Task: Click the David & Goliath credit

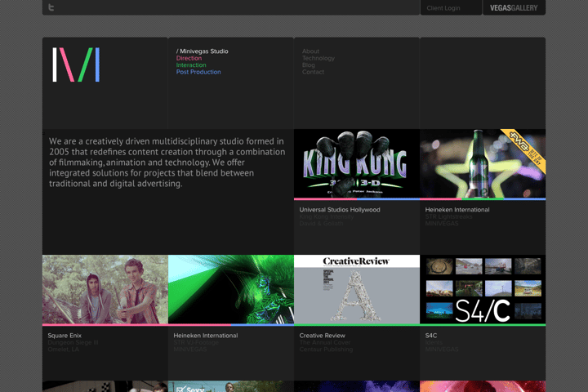Action: pyautogui.click(x=321, y=224)
